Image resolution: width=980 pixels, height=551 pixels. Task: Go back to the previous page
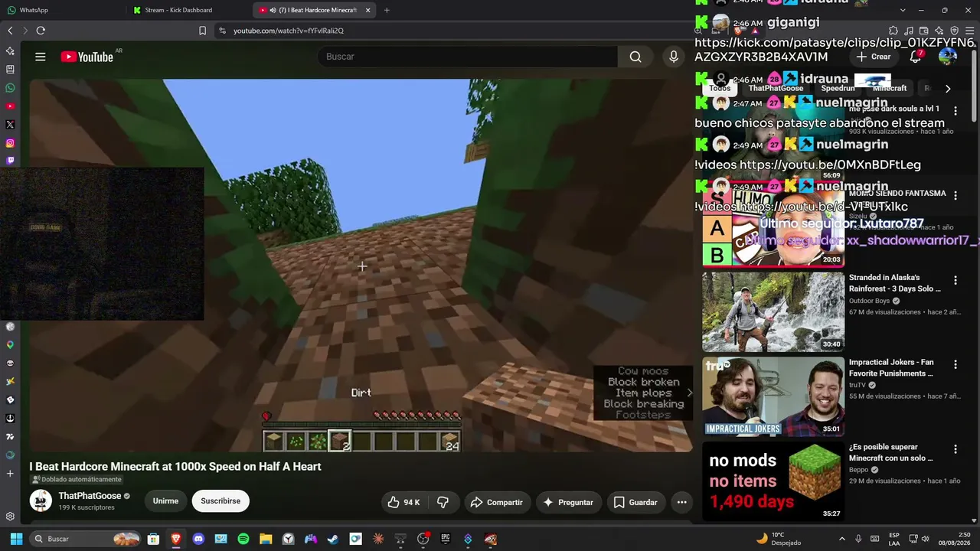click(x=10, y=31)
